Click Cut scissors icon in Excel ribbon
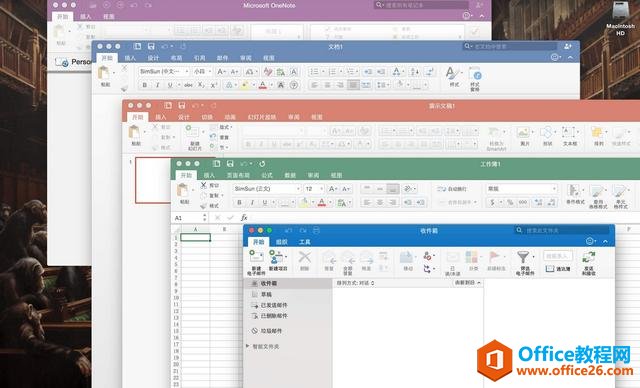Viewport: 640px width, 388px height. tap(204, 185)
